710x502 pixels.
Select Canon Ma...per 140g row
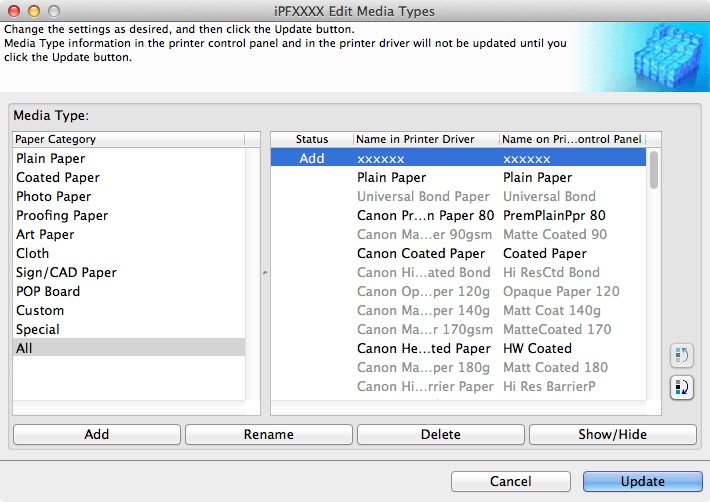pyautogui.click(x=458, y=311)
